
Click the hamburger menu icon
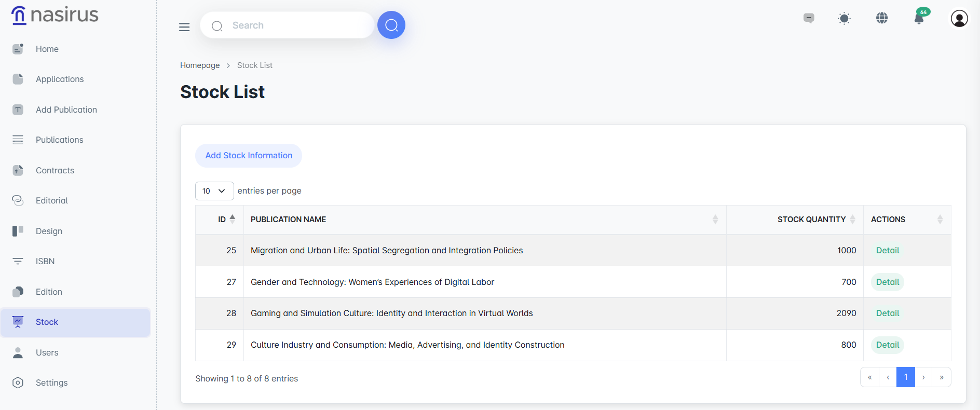click(184, 27)
